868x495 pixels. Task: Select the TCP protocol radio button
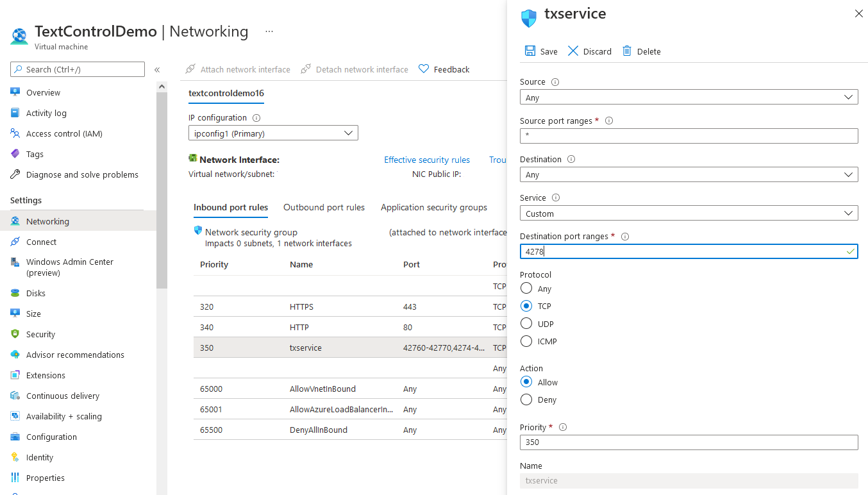coord(526,306)
